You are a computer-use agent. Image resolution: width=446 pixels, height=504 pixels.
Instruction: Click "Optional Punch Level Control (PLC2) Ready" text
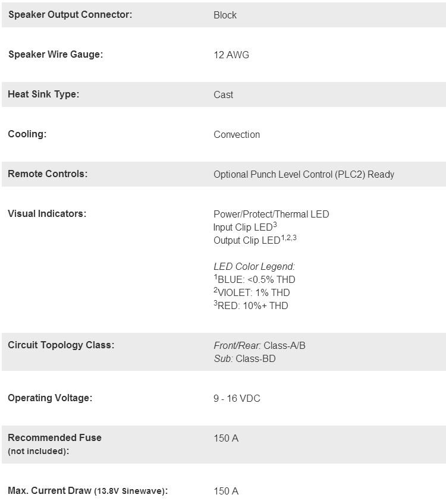click(x=304, y=175)
